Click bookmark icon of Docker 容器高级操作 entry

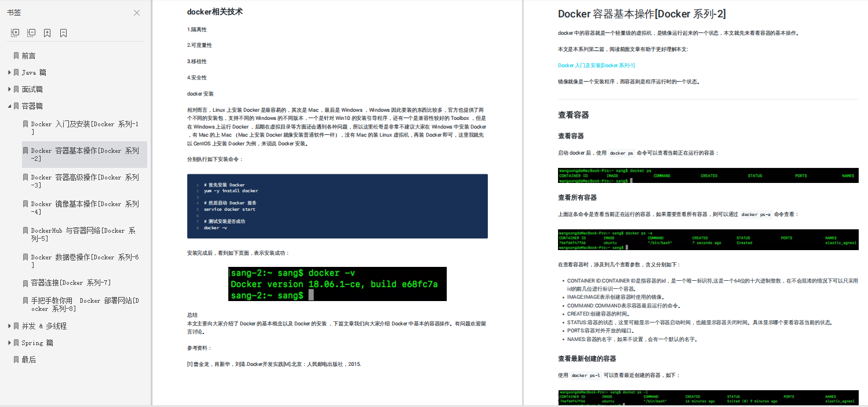[25, 177]
